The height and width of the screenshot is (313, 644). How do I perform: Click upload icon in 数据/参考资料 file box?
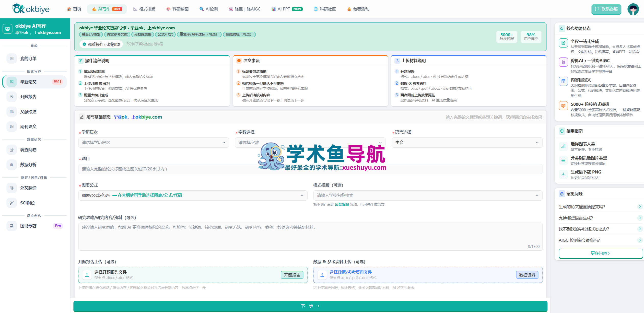click(x=322, y=275)
